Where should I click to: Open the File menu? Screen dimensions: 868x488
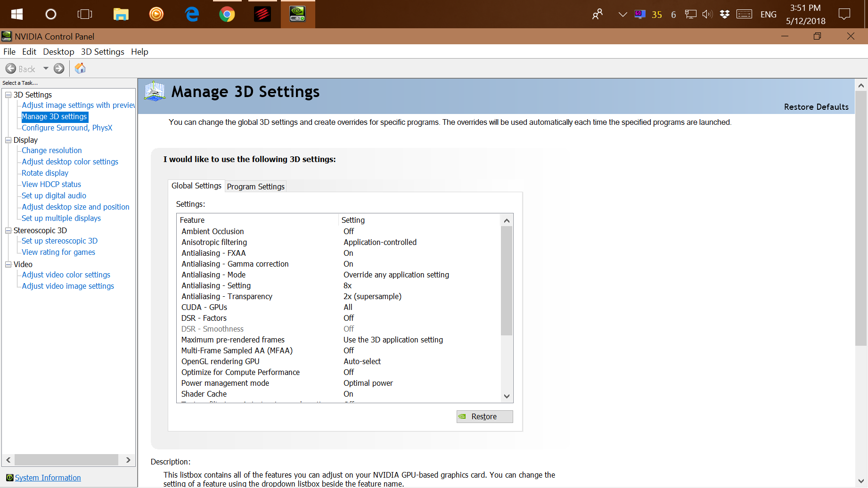[x=9, y=52]
